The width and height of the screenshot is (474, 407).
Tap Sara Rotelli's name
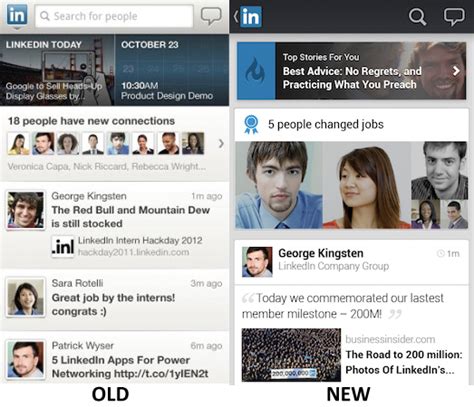pos(77,283)
